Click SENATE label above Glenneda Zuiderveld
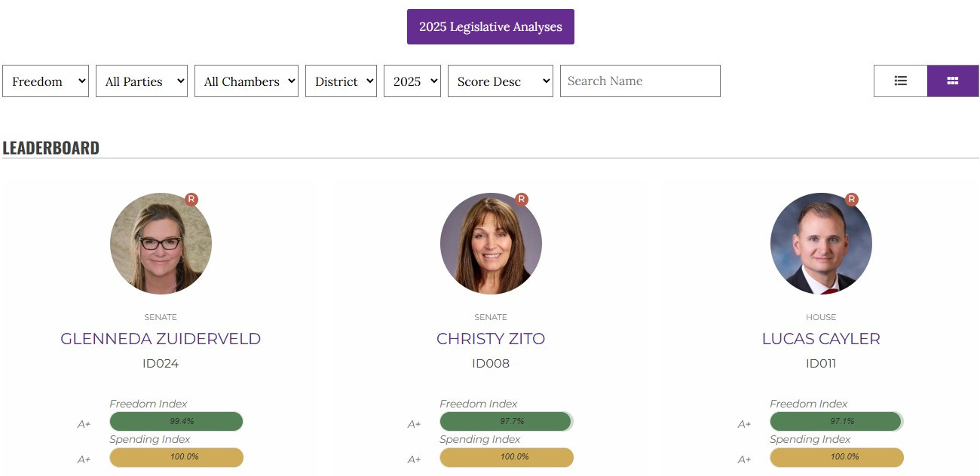Viewport: 980px width, 476px height. (x=161, y=317)
